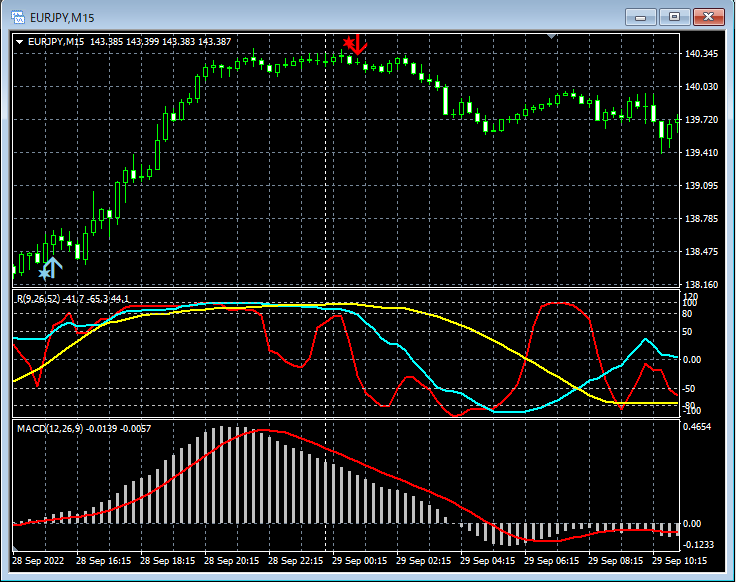
Task: Click the 29 Sep 06:15 time label
Action: pyautogui.click(x=551, y=561)
